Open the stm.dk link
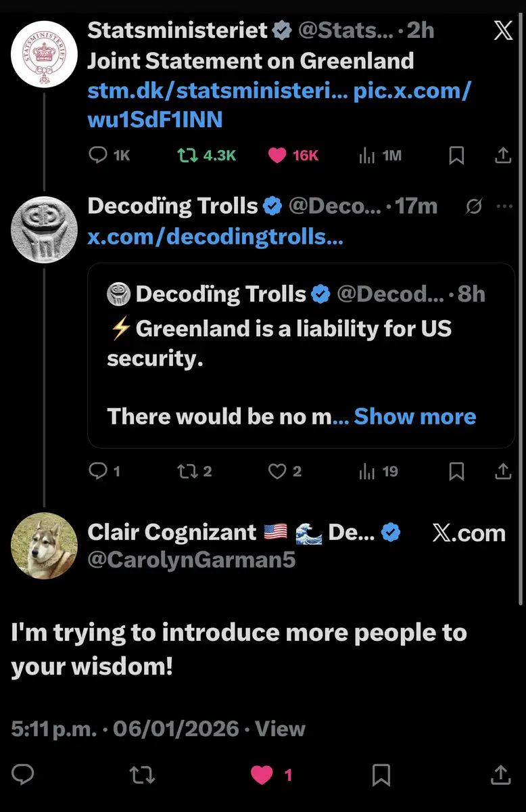The height and width of the screenshot is (812, 526). point(218,91)
